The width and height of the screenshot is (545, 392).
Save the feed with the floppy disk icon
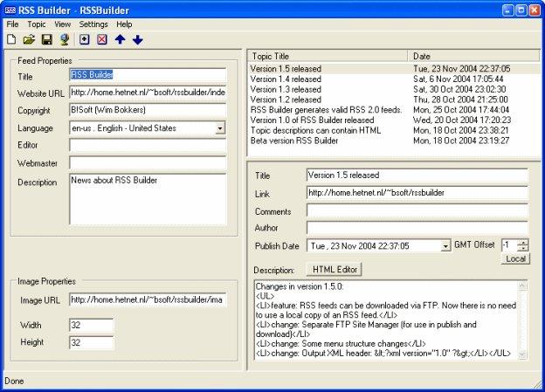pyautogui.click(x=47, y=39)
